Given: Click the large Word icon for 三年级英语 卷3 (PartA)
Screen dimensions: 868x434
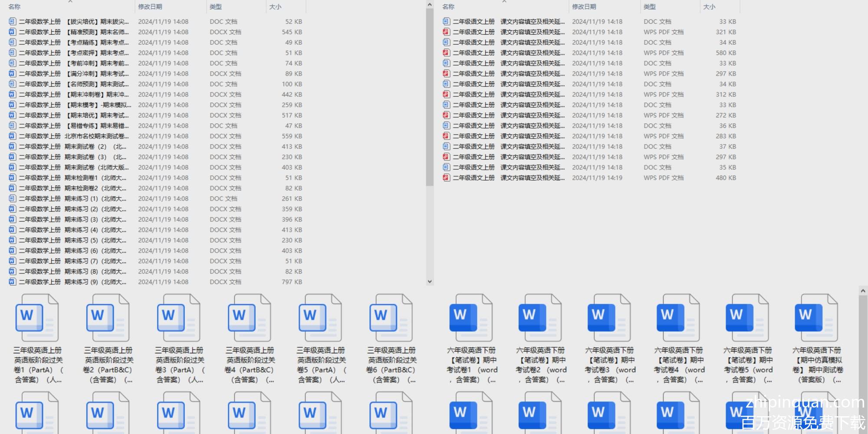Looking at the screenshot, I should (x=179, y=318).
